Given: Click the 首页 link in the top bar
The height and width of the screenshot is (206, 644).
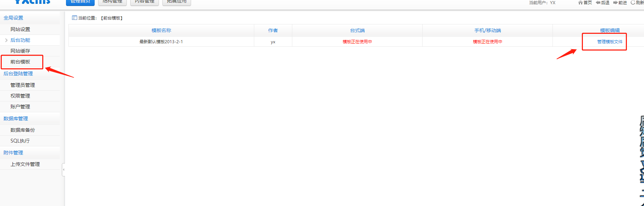Looking at the screenshot, I should point(588,2).
